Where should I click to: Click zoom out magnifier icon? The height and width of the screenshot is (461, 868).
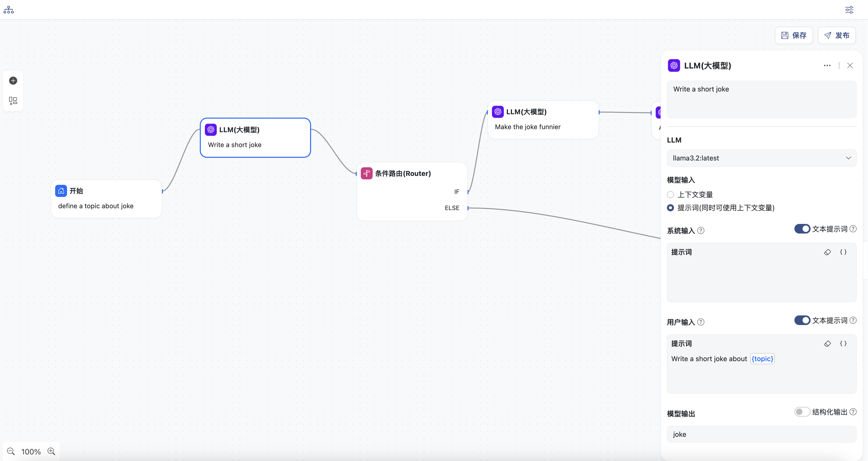pyautogui.click(x=11, y=451)
